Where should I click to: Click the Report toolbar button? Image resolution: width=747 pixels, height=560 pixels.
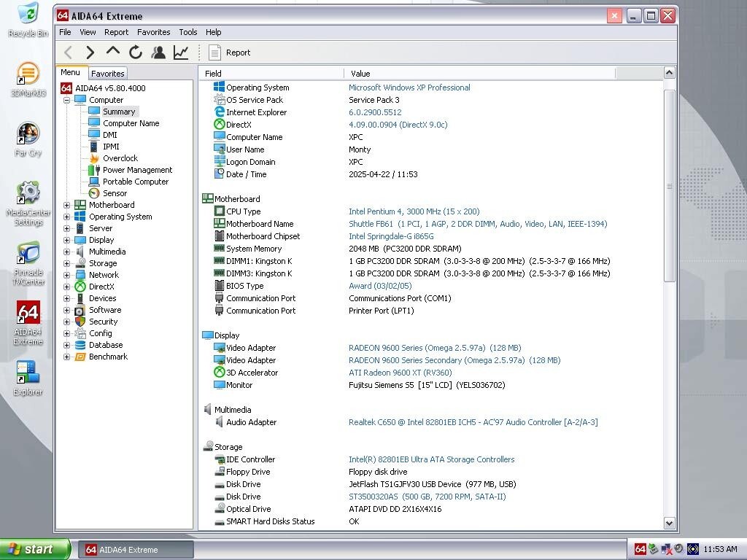tap(229, 52)
